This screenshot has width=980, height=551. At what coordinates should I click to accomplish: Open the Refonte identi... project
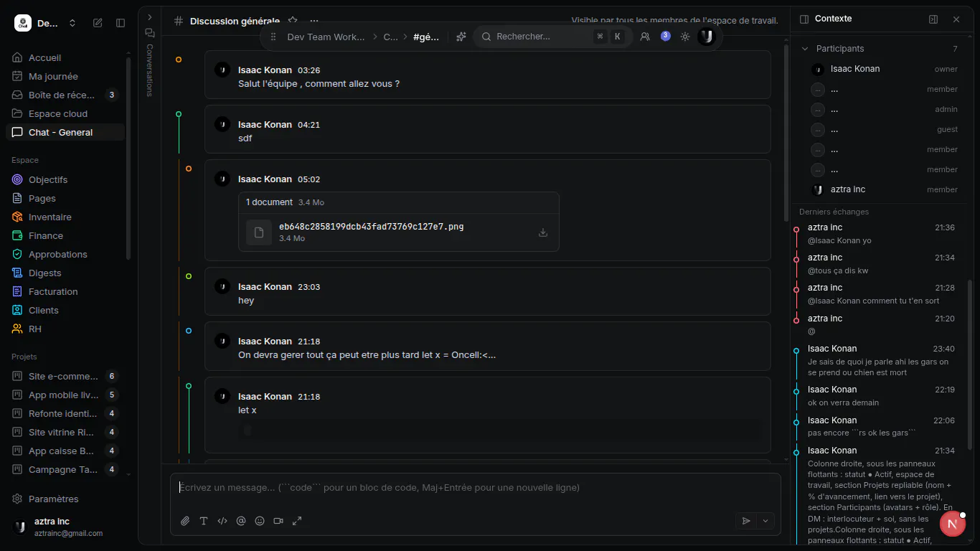tap(65, 413)
